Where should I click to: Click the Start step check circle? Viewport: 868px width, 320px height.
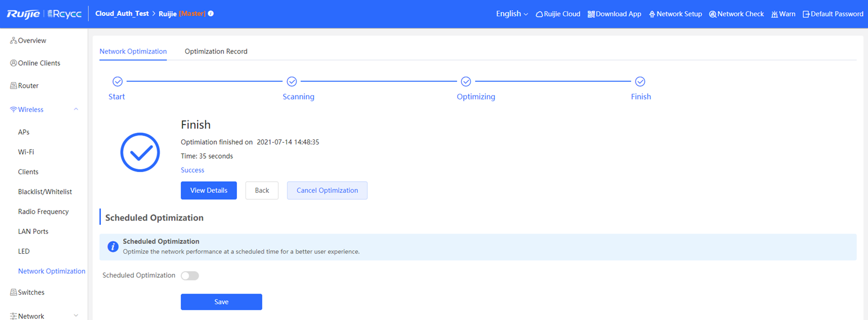click(x=118, y=82)
